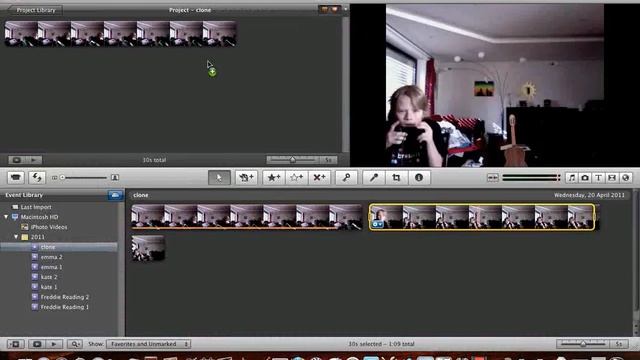Open the voiceover microphone tool
The height and width of the screenshot is (360, 640).
373,178
